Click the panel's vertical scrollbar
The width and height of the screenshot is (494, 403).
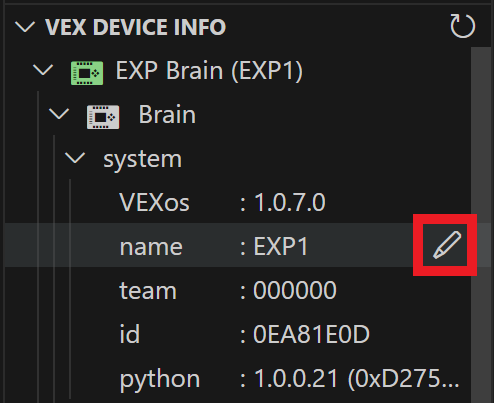coord(481,225)
